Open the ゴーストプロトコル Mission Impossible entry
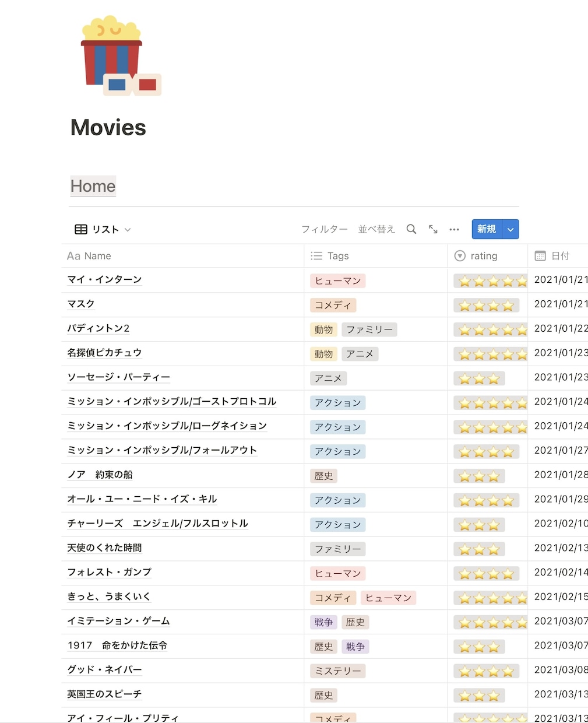Viewport: 588px width, 723px height. pyautogui.click(x=172, y=401)
